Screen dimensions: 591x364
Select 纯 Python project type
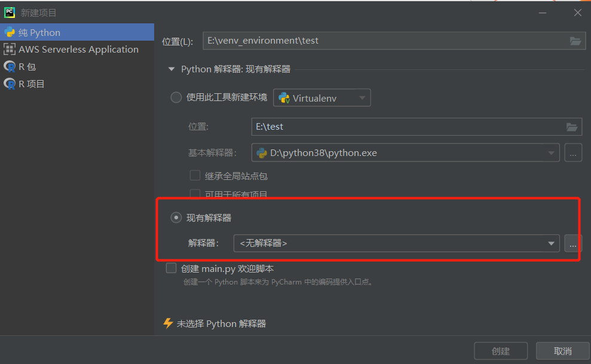click(77, 32)
